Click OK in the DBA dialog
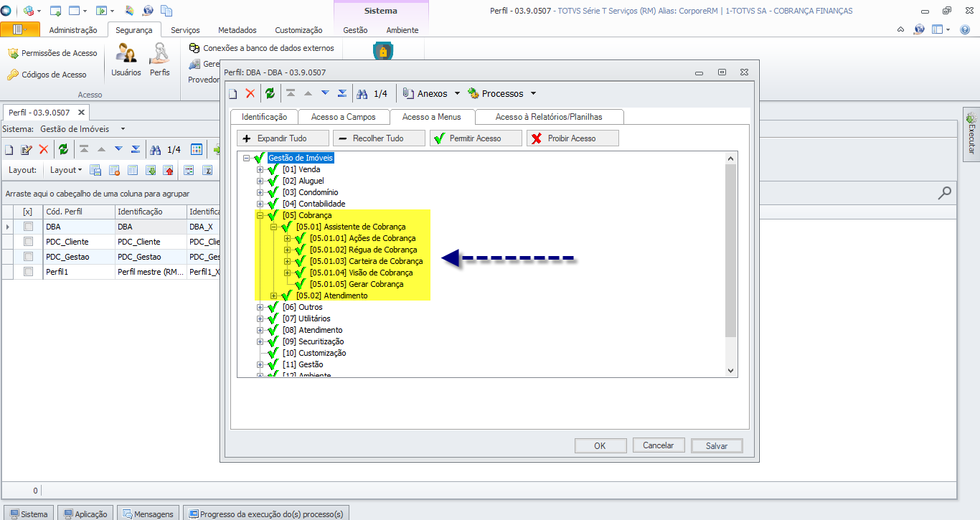The height and width of the screenshot is (520, 980). point(600,445)
